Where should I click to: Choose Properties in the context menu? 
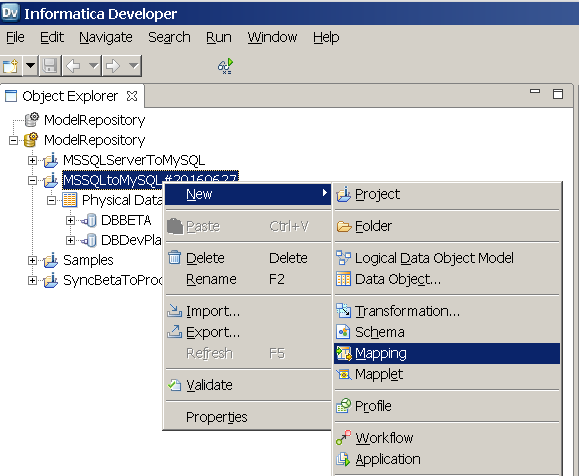pyautogui.click(x=248, y=417)
